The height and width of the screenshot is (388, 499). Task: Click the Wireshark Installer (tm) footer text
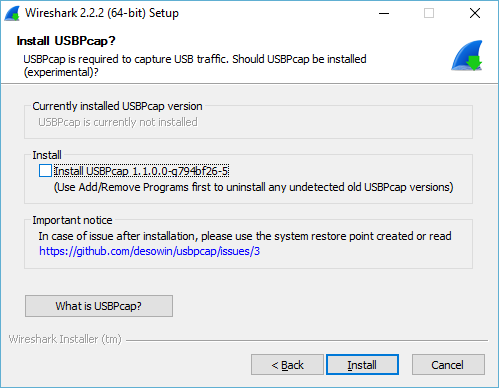(x=65, y=339)
